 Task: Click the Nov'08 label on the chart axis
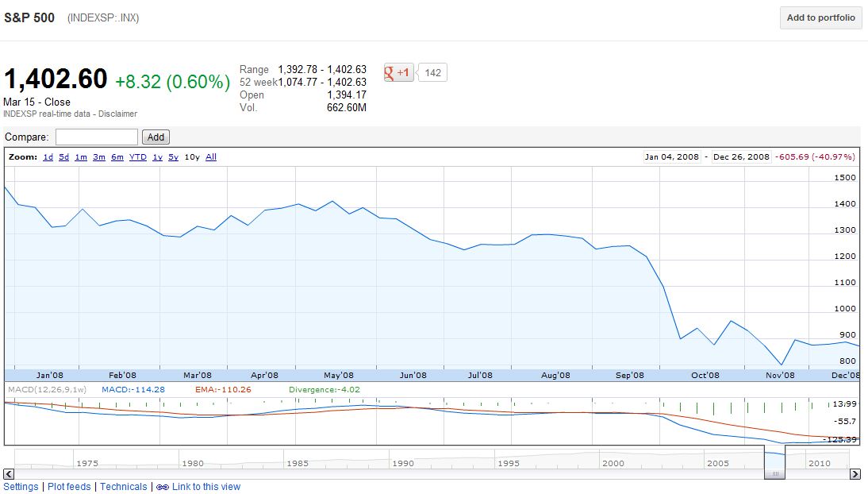pos(780,376)
